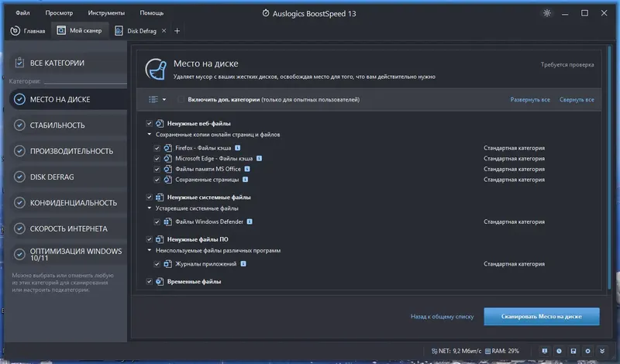Close the Disk Defrag tab
This screenshot has width=620, height=364.
pos(164,31)
